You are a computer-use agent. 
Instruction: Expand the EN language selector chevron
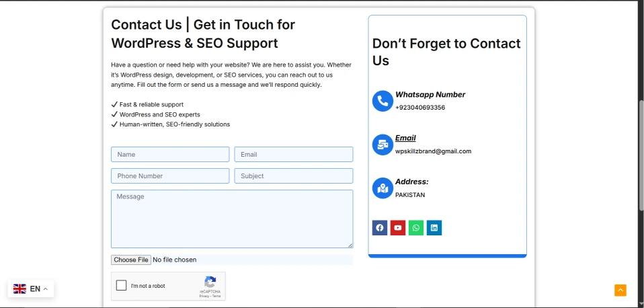(x=46, y=289)
